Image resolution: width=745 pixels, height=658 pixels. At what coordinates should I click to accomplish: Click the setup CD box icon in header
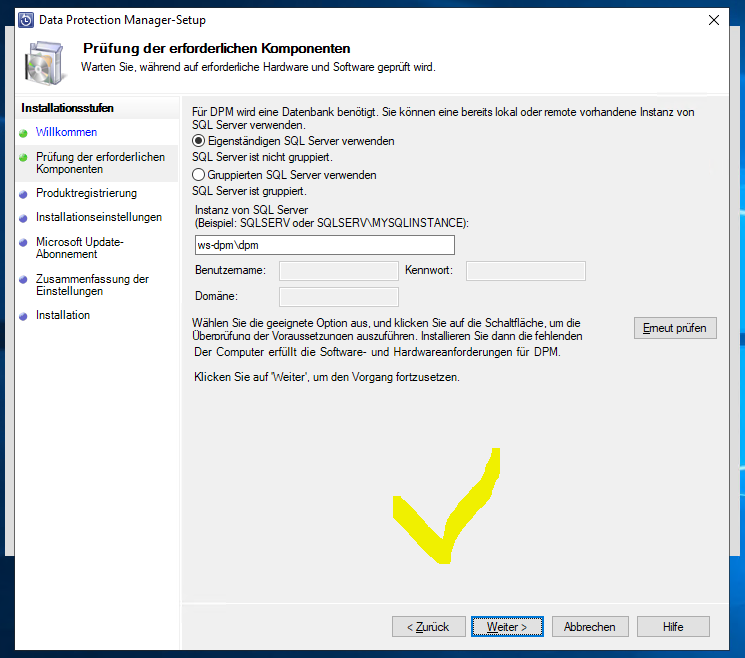click(45, 63)
